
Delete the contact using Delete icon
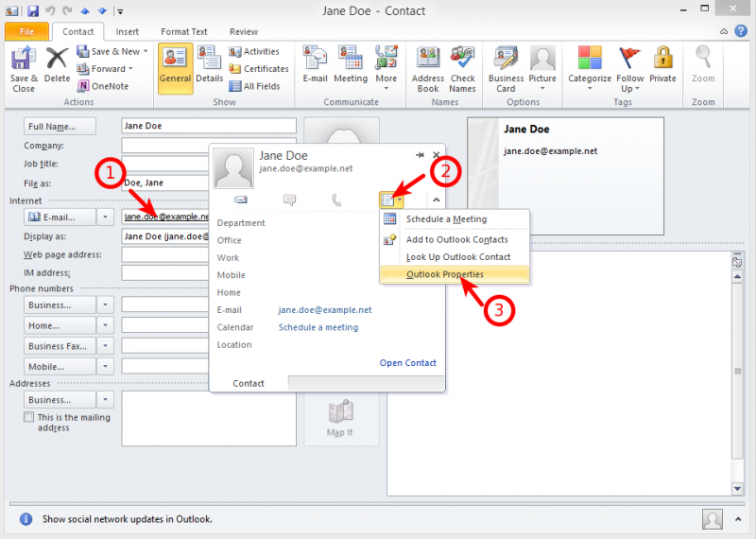[x=57, y=64]
